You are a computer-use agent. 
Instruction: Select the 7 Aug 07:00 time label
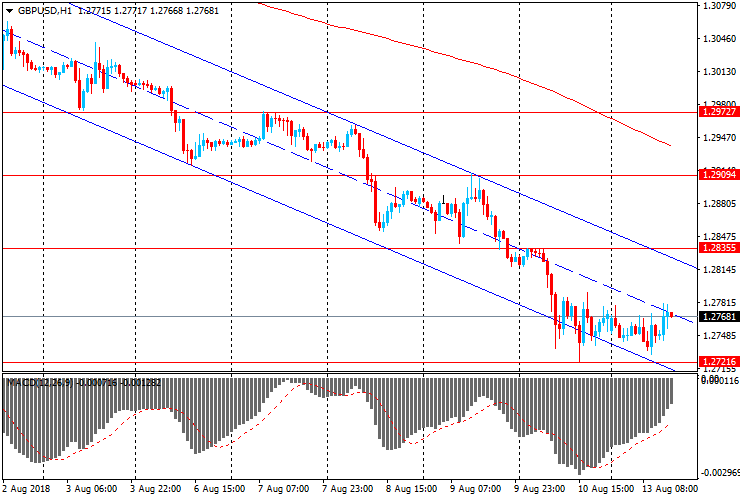pyautogui.click(x=284, y=489)
